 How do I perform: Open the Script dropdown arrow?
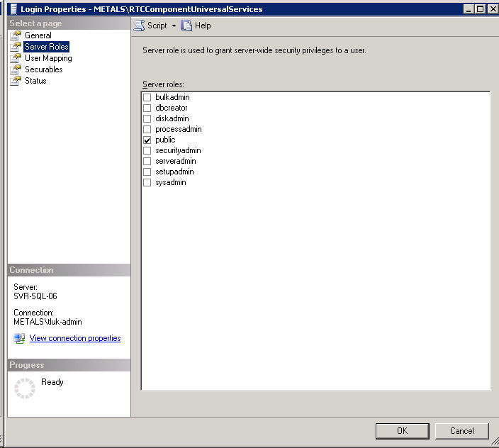(174, 26)
